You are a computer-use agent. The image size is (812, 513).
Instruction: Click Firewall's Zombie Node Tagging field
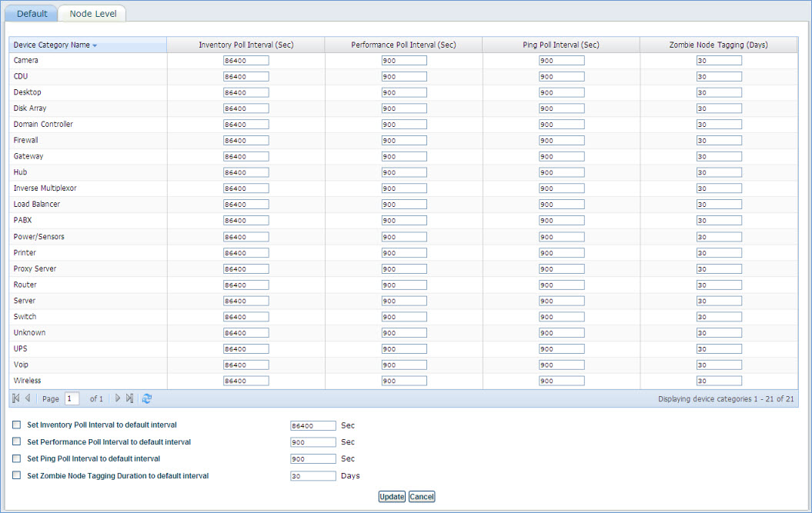click(719, 140)
